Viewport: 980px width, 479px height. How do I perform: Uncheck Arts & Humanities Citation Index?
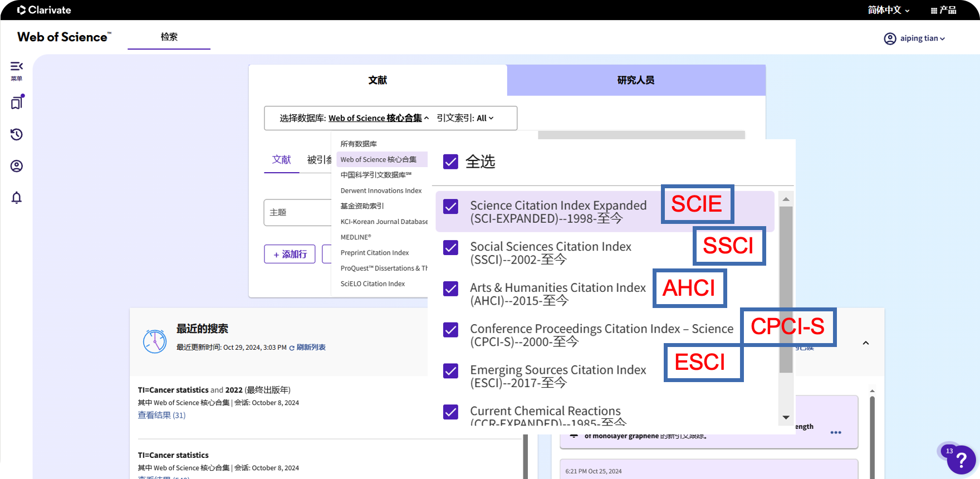point(450,289)
